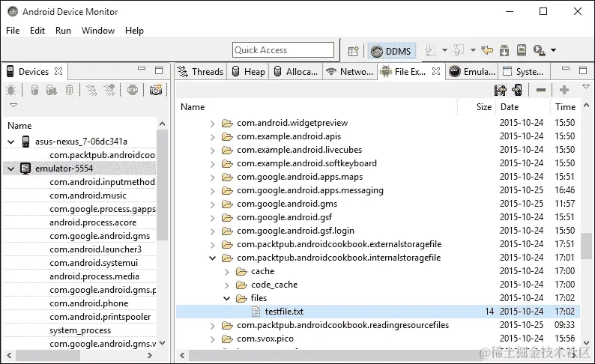
Task: Click the Devices horizontal scrollbar thumb
Action: pos(48,355)
